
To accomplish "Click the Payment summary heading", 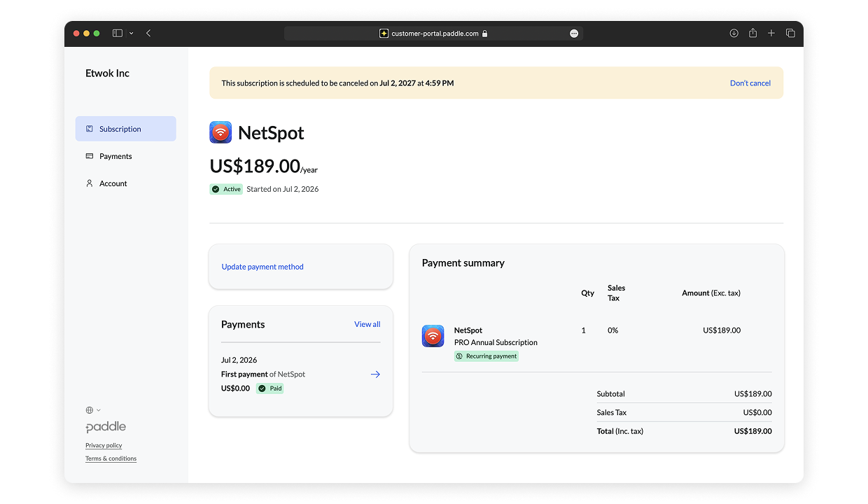I will (463, 263).
